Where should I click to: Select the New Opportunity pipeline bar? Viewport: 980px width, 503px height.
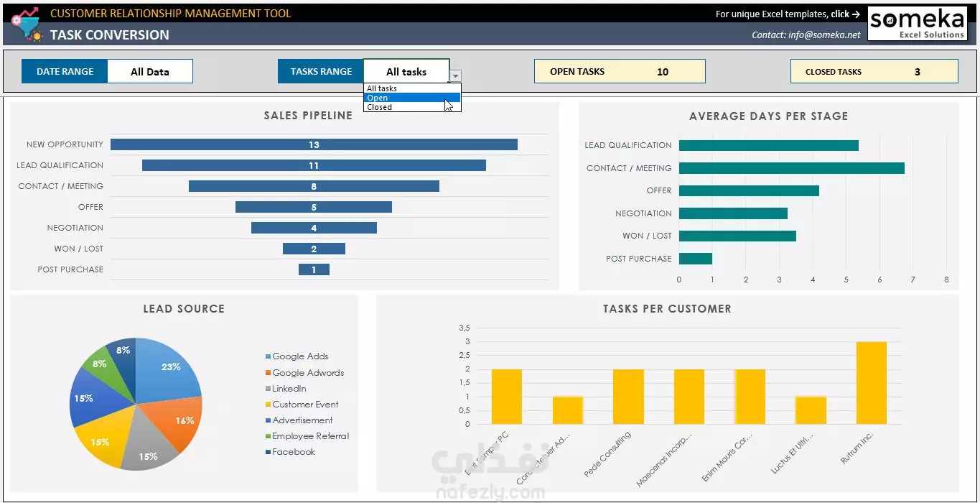tap(314, 144)
